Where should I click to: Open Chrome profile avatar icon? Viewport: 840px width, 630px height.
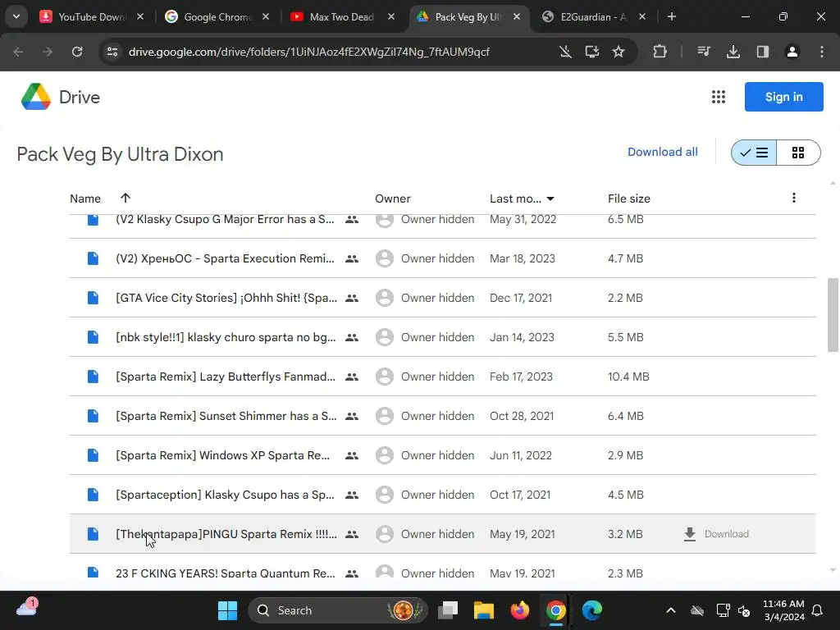pos(792,52)
